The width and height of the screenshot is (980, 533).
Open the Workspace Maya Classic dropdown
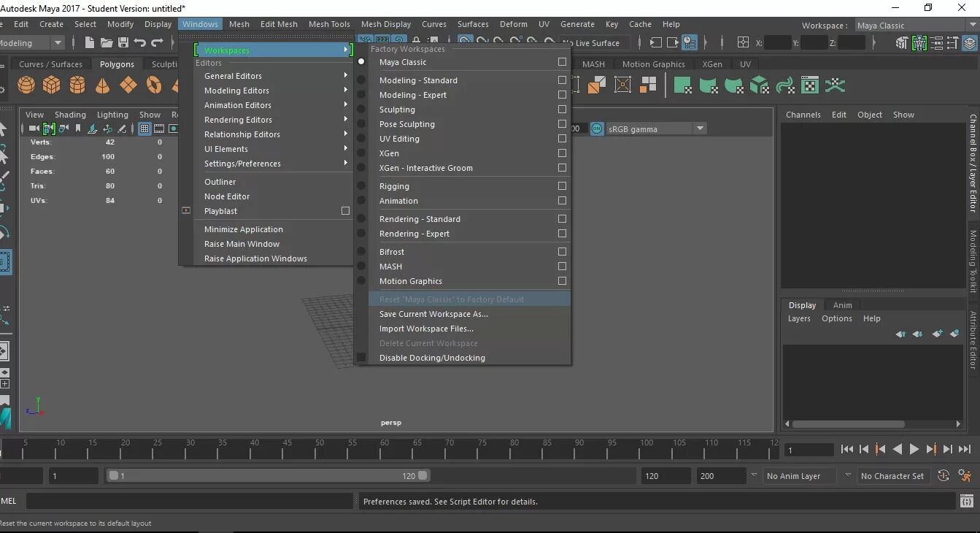point(915,26)
